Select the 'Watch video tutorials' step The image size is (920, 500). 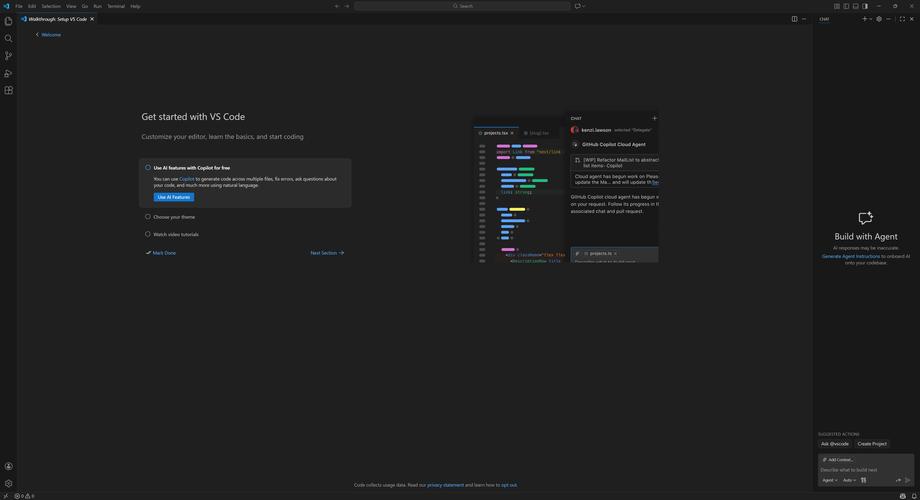pyautogui.click(x=176, y=235)
